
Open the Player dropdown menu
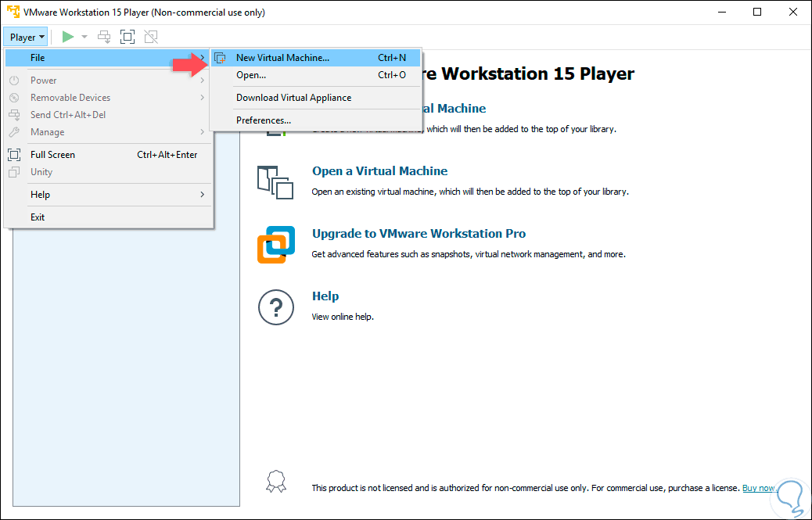(x=26, y=38)
